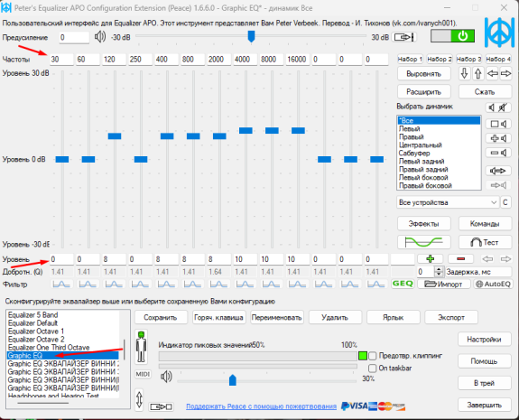Enable the Предотвр. клиппинг checkbox
Viewport: 519px width, 420px height.
373,356
